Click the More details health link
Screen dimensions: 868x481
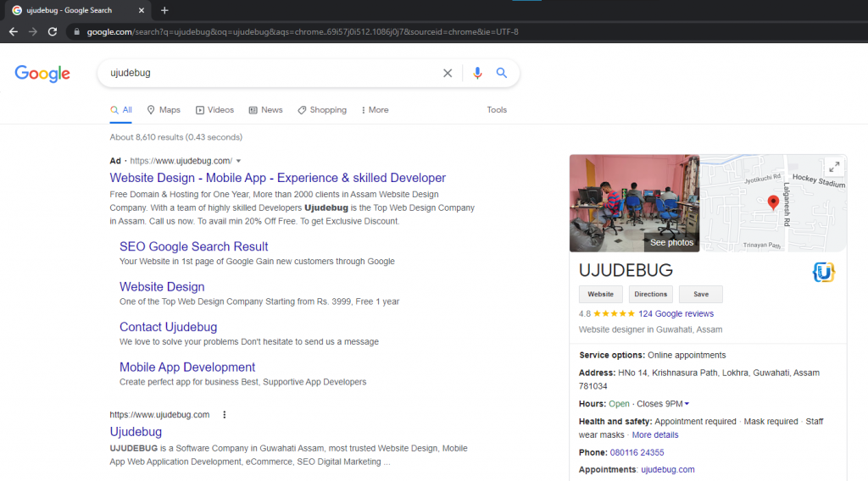[x=655, y=434]
